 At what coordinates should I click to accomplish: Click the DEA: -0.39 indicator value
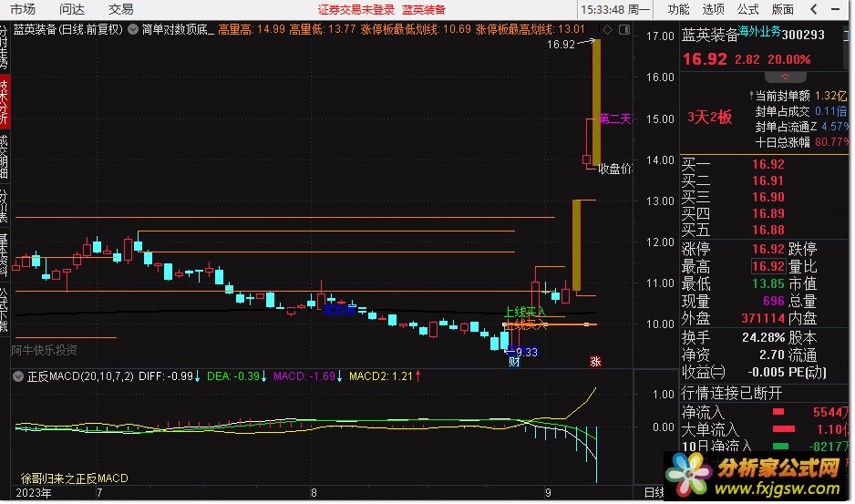(x=232, y=376)
